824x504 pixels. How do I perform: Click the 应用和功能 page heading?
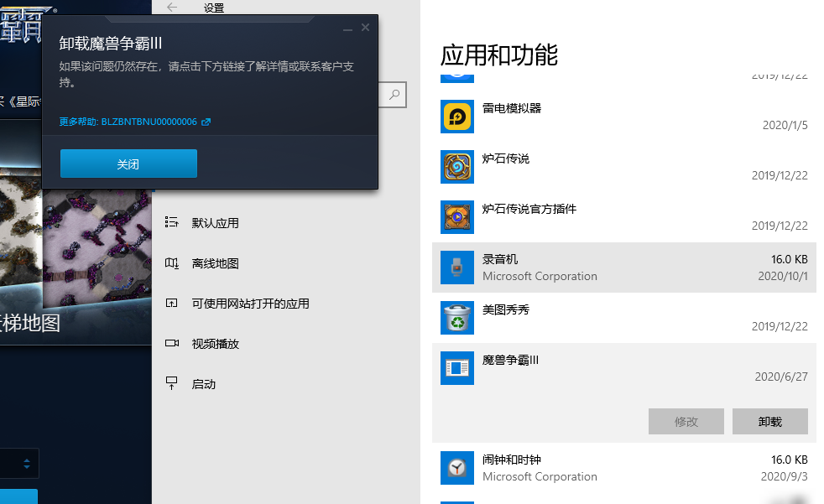pos(498,55)
